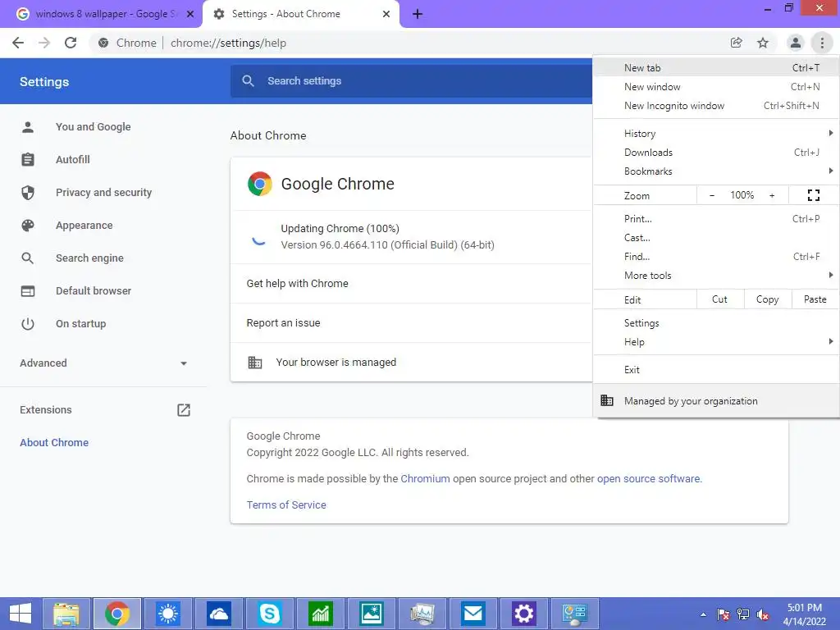Image resolution: width=840 pixels, height=630 pixels.
Task: Click the Copy button in Edit row
Action: pos(768,299)
